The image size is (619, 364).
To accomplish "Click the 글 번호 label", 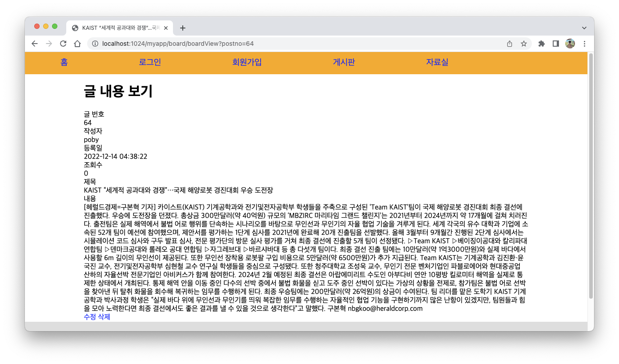I will tap(94, 114).
